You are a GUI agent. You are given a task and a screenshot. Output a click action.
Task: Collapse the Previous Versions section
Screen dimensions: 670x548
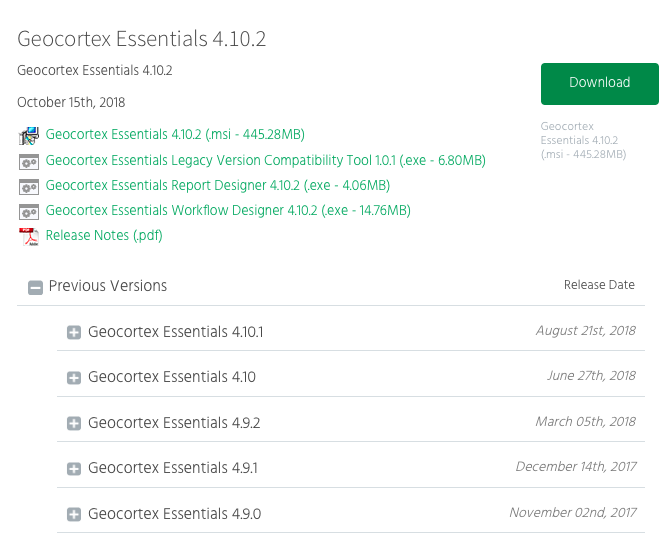(x=35, y=287)
